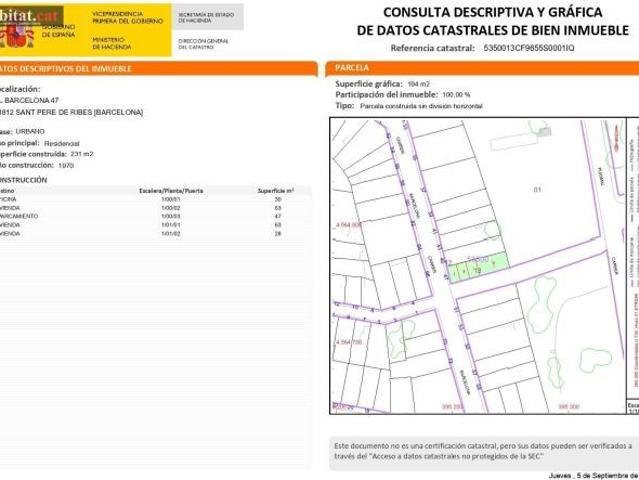Click the address line 'CL BARCELONA 47'
This screenshot has height=480, width=639.
click(x=29, y=100)
